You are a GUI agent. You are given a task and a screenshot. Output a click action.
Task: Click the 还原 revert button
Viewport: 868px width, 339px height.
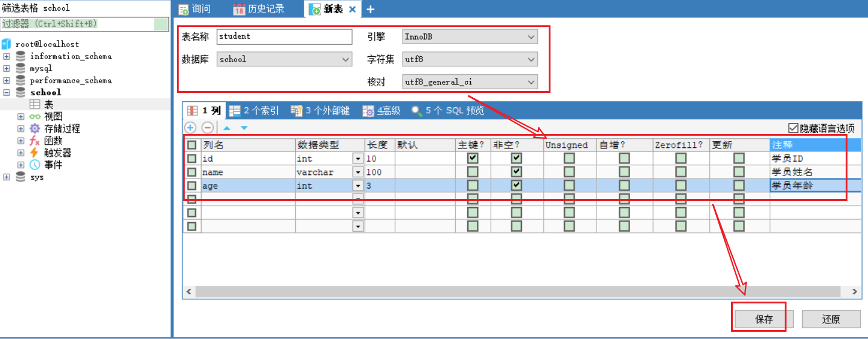[x=831, y=319]
